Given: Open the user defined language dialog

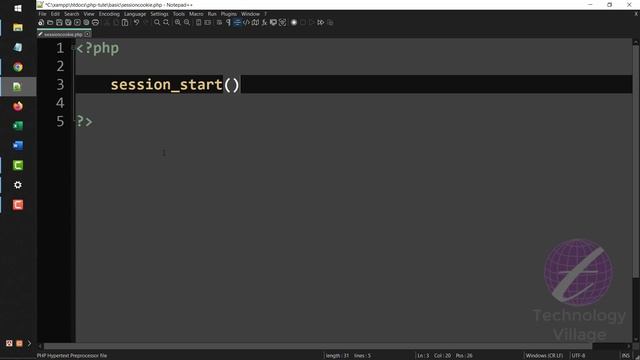Looking at the screenshot, I should [246, 22].
